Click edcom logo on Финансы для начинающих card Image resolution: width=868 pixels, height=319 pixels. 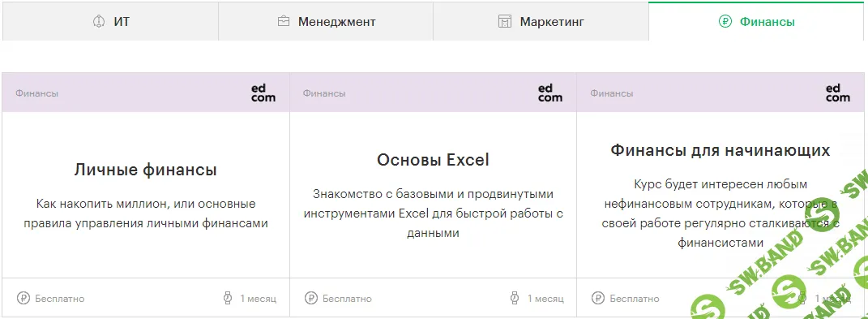point(837,93)
